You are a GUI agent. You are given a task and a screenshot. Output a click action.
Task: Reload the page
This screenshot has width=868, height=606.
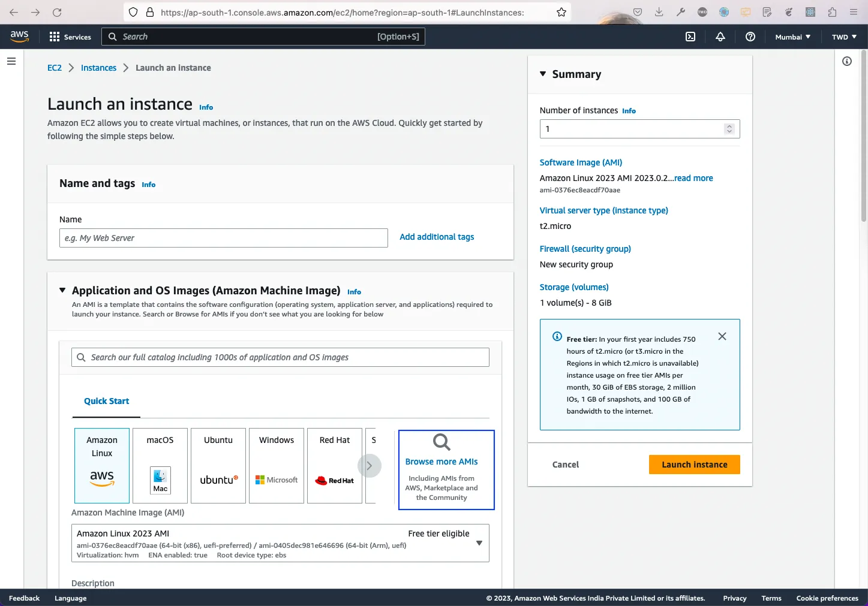[x=57, y=12]
